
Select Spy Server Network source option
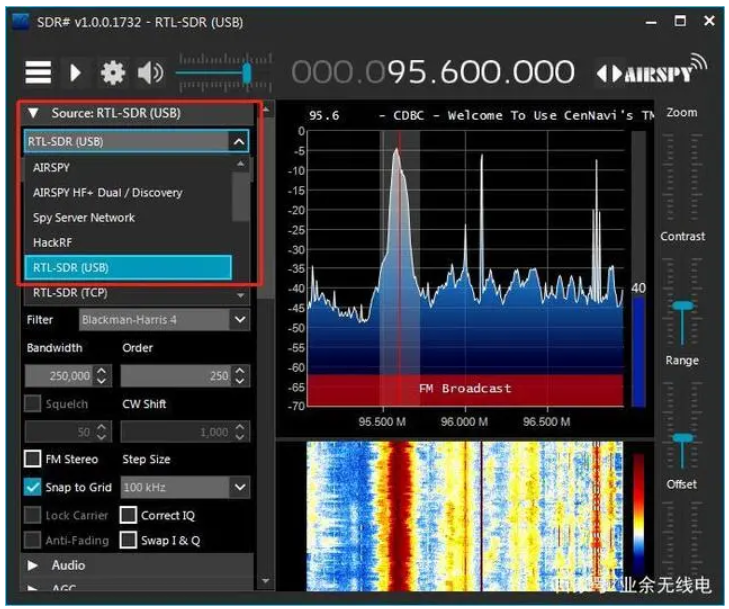[x=84, y=217]
